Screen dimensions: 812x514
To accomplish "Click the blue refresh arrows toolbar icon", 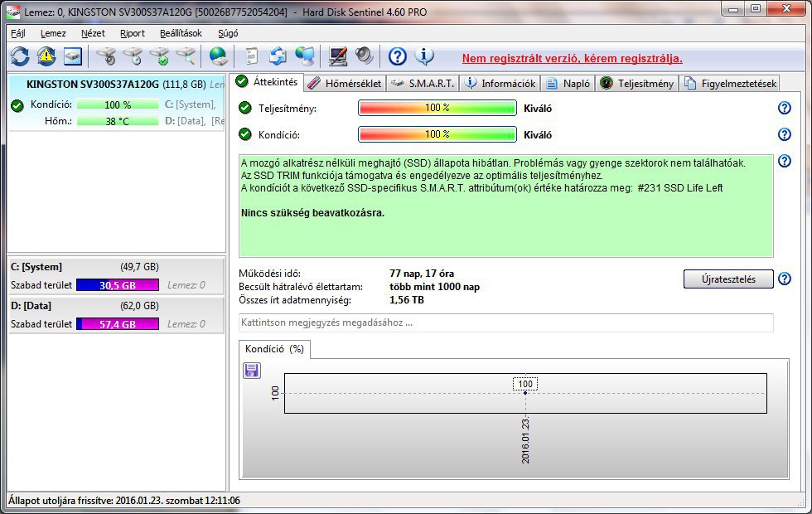I will [x=20, y=56].
